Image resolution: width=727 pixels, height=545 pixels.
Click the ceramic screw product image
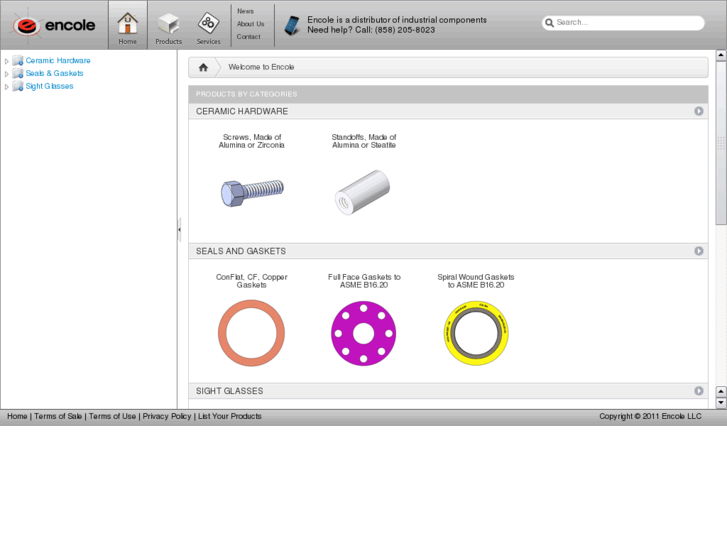(252, 190)
